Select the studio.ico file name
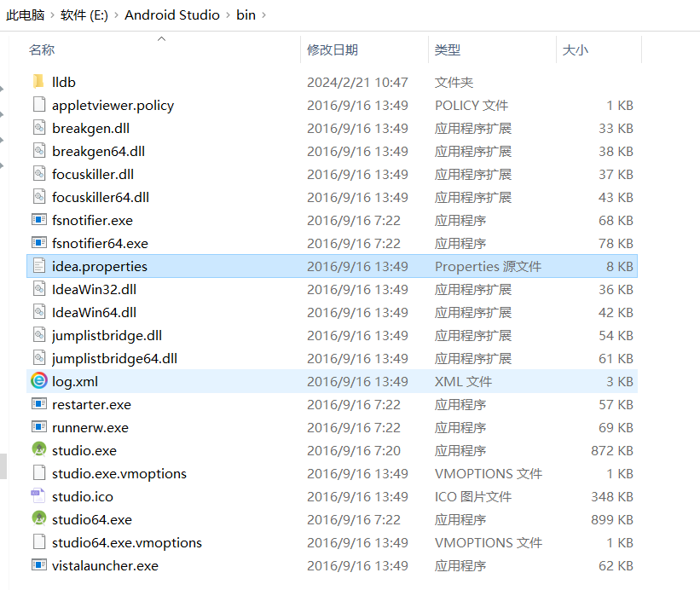700x590 pixels. pos(83,497)
